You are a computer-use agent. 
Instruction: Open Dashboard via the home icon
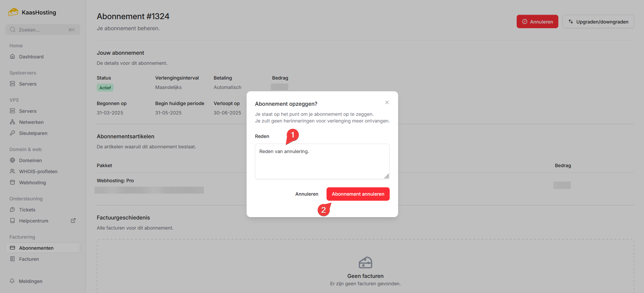click(12, 57)
